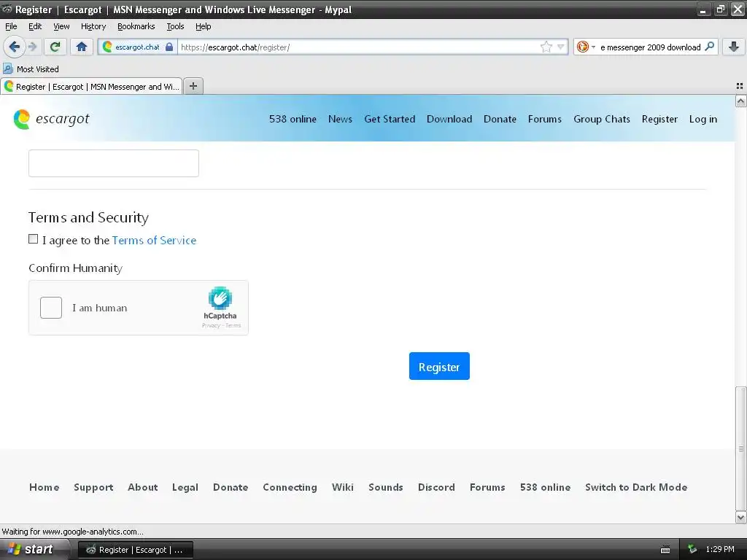Bookmark this page with the star icon
This screenshot has height=560, width=747.
point(546,47)
